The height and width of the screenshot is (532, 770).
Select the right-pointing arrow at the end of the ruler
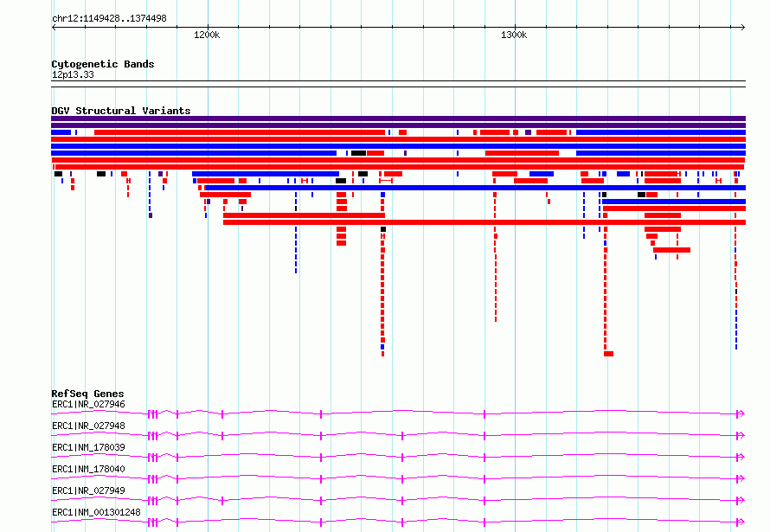click(x=743, y=27)
